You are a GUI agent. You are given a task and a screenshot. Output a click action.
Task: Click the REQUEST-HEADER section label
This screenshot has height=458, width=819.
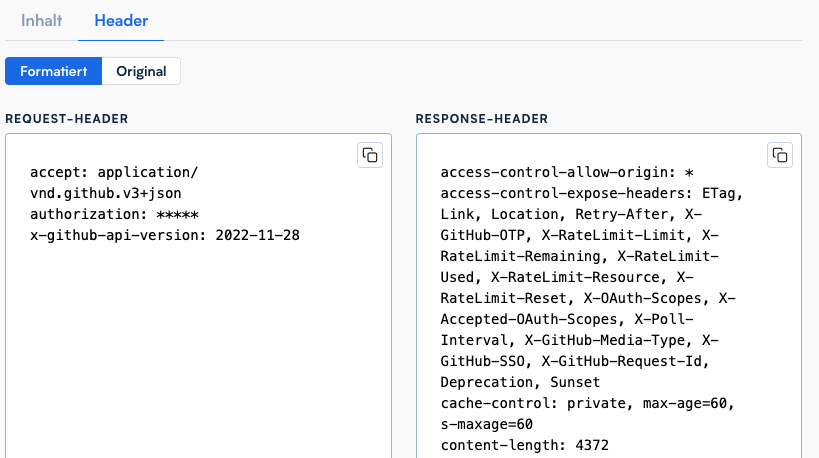click(x=67, y=119)
